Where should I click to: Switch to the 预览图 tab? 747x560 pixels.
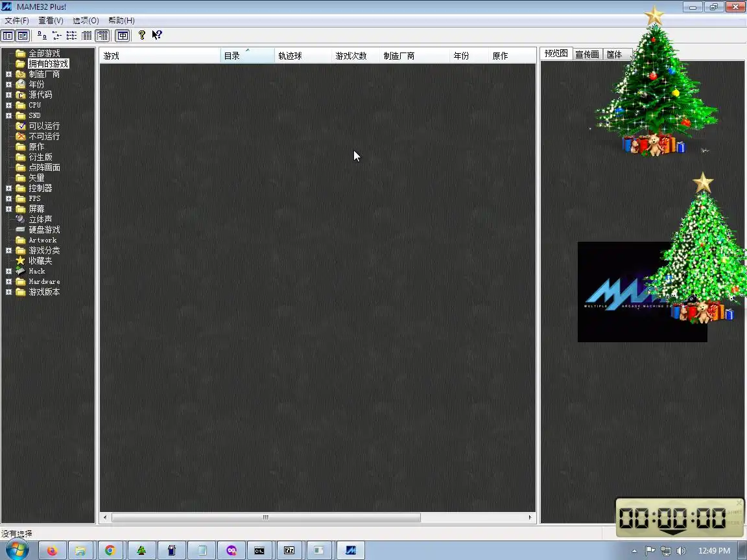[x=556, y=54]
